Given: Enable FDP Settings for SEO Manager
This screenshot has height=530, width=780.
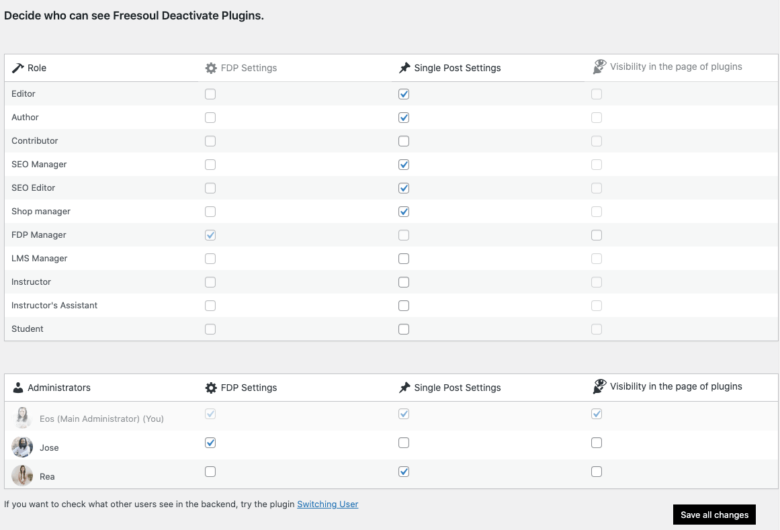Looking at the screenshot, I should tap(210, 164).
